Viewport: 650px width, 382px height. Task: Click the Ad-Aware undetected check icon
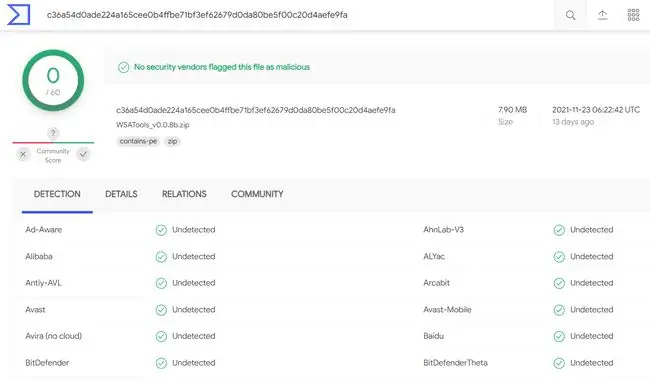(161, 230)
